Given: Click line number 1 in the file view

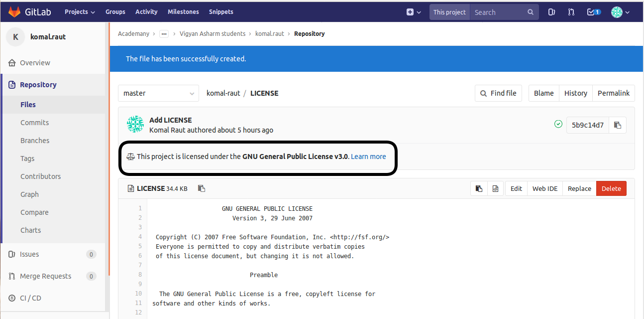Looking at the screenshot, I should (140, 208).
